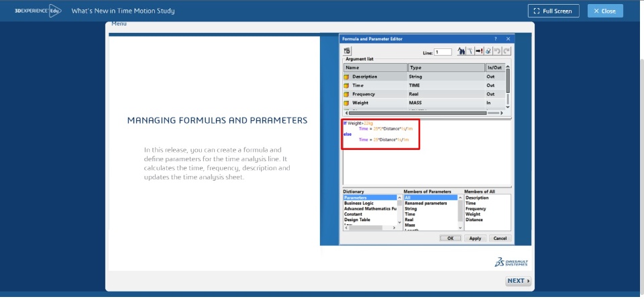Viewport: 644px width, 299px height.
Task: Select Advanced Mathematics in Dictionary list
Action: (370, 208)
